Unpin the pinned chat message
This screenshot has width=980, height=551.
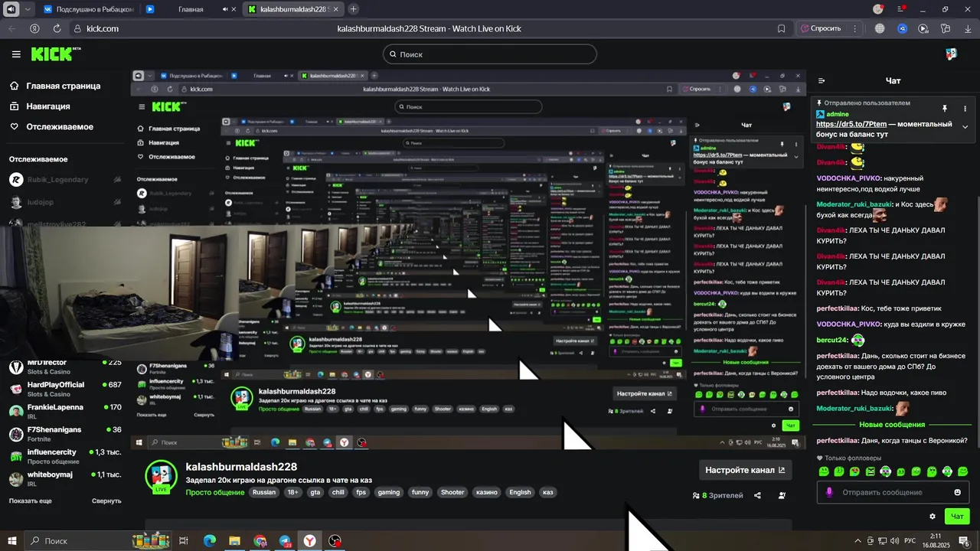point(945,108)
